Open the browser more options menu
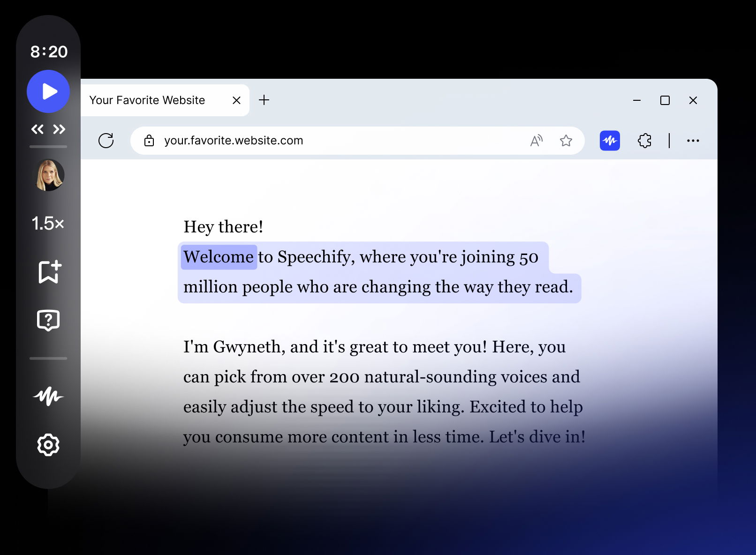The width and height of the screenshot is (756, 555). [x=693, y=140]
